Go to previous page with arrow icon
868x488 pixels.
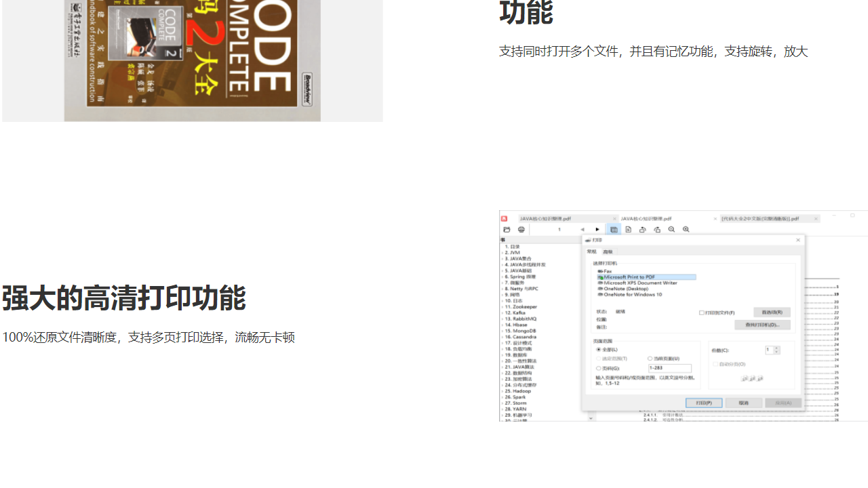coord(582,229)
